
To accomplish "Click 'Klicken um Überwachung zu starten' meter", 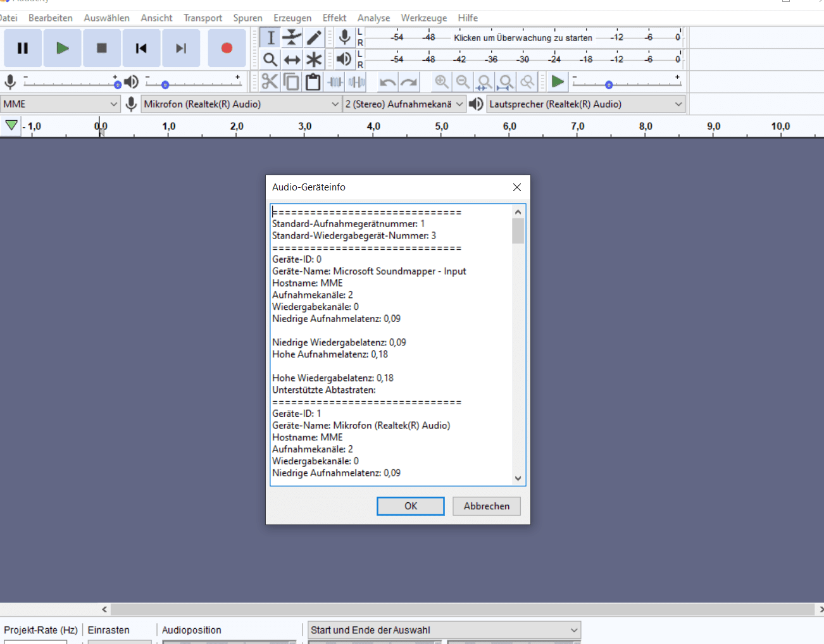I will click(x=523, y=37).
